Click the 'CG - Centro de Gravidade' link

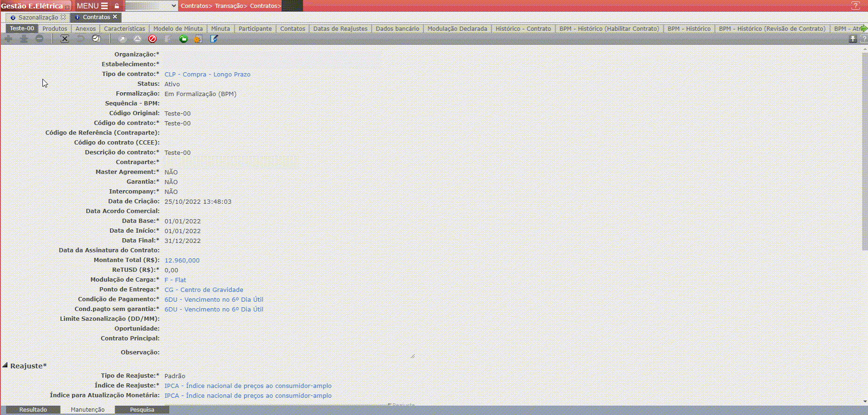point(204,290)
